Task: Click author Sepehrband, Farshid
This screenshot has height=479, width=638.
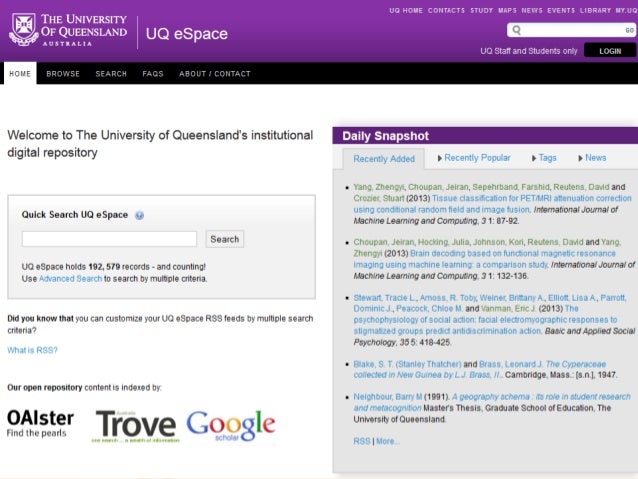Action: click(511, 187)
